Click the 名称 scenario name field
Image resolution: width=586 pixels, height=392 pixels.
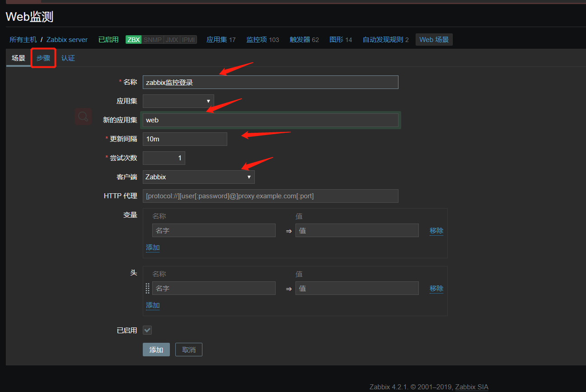(x=270, y=82)
